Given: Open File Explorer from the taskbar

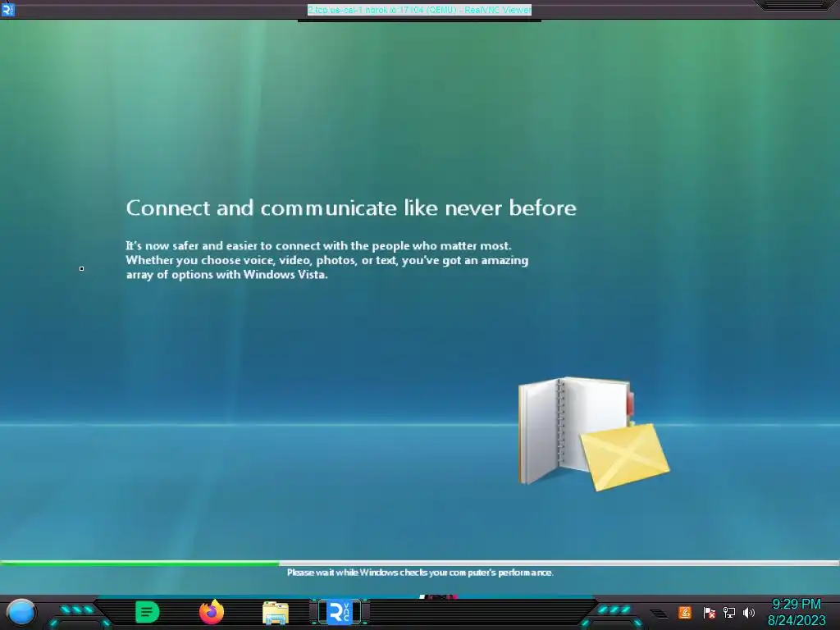Looking at the screenshot, I should [x=276, y=613].
